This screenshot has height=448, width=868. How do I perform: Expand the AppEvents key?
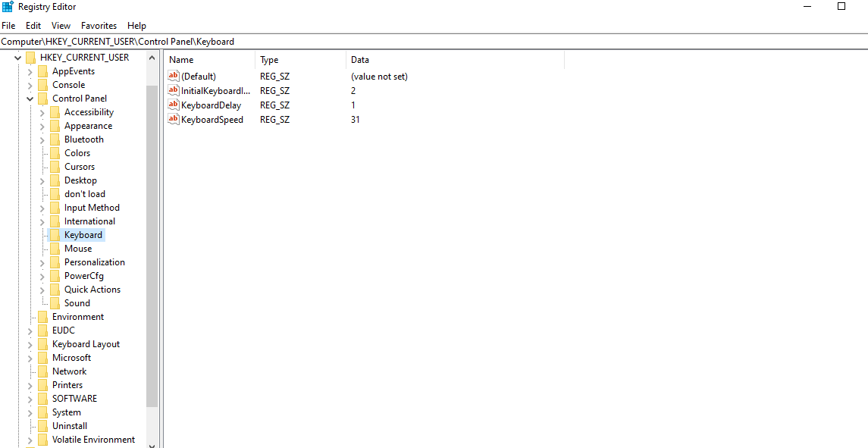pos(30,71)
